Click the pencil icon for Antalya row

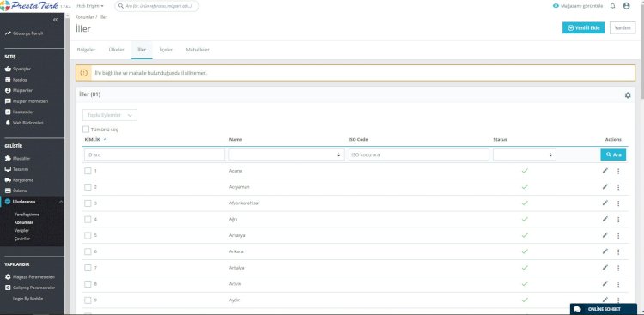pos(605,268)
